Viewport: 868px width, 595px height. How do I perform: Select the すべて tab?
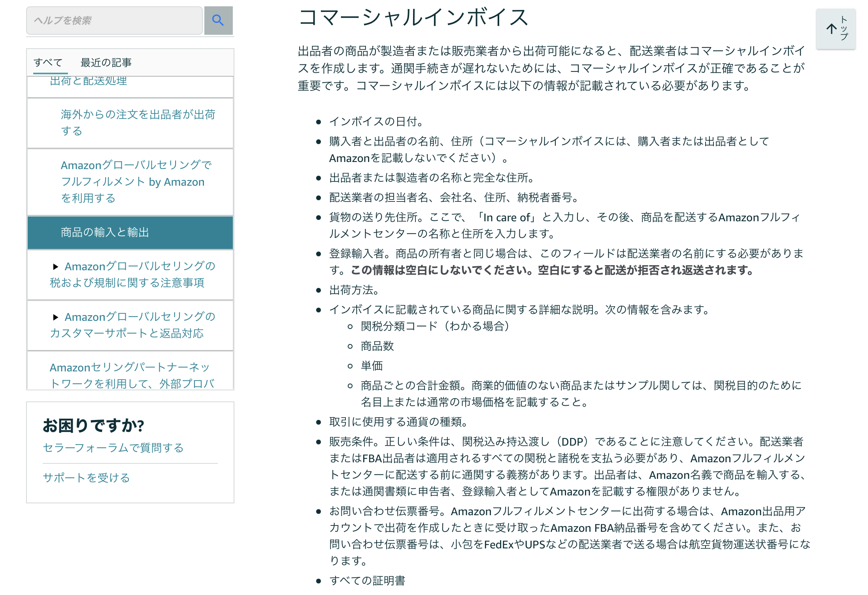(48, 62)
